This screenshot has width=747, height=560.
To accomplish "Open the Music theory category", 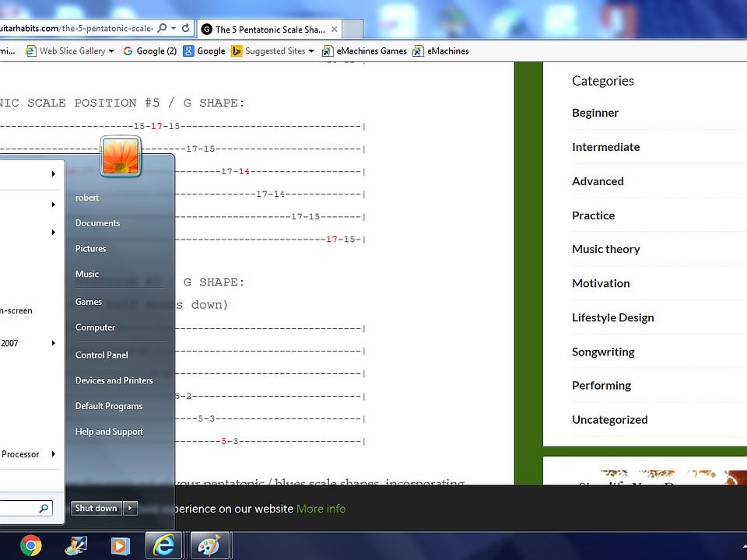I will coord(606,249).
